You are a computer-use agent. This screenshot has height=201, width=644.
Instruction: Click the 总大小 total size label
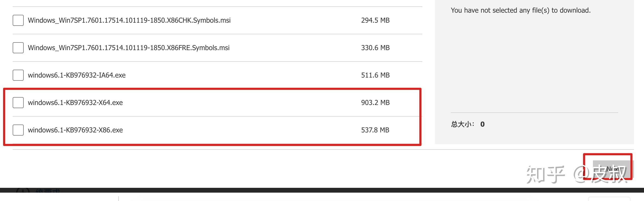point(463,124)
